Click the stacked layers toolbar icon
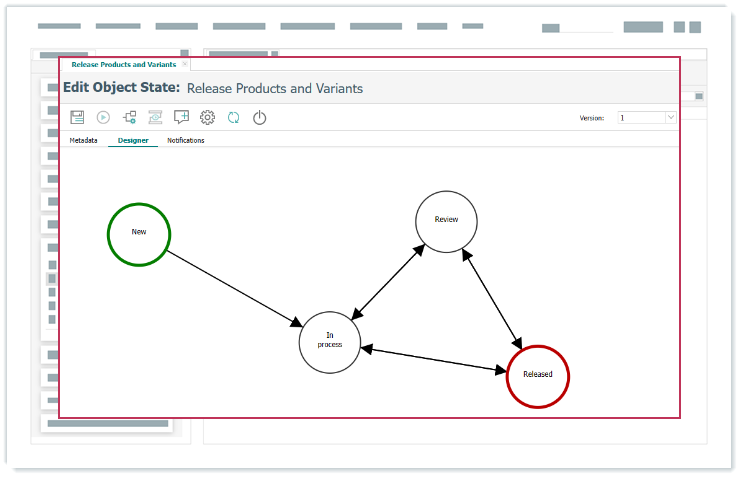741x478 pixels. (x=155, y=117)
